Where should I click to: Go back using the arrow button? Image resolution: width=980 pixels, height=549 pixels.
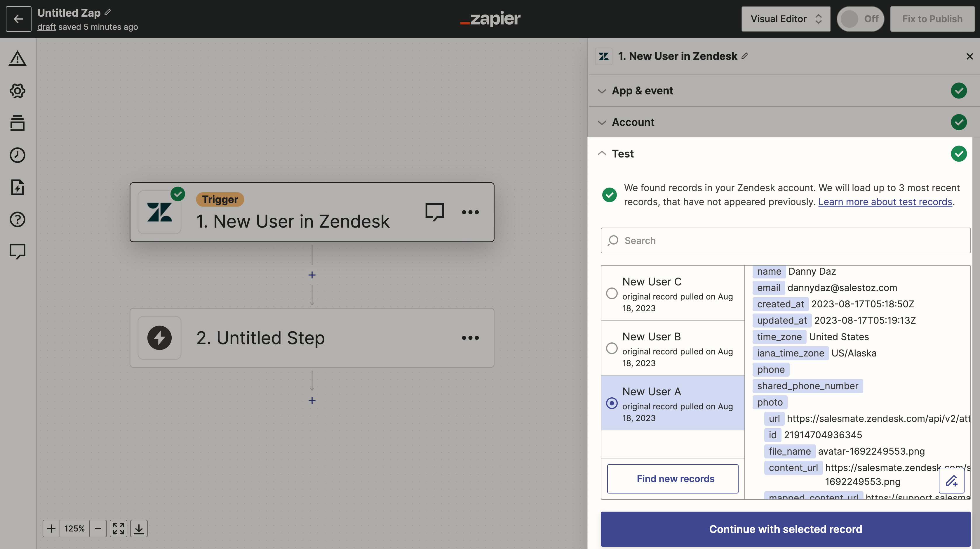click(x=18, y=19)
